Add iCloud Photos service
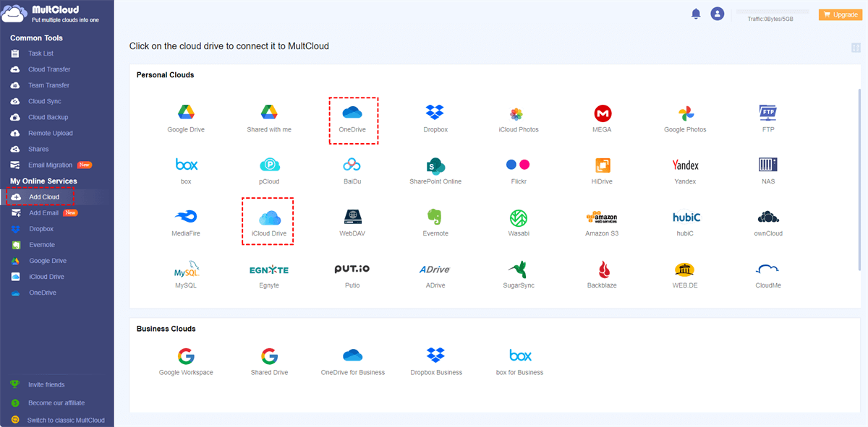 [x=519, y=119]
